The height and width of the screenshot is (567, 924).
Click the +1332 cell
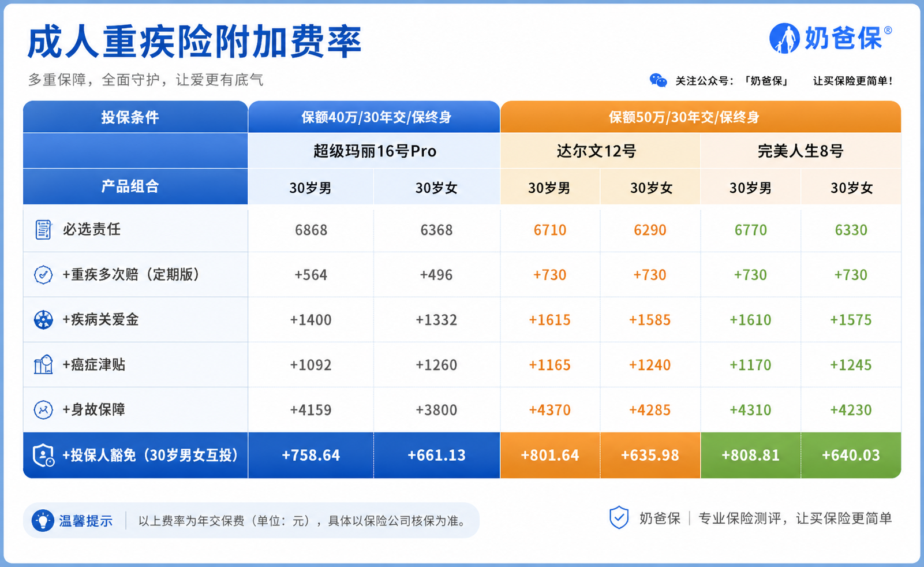437,320
